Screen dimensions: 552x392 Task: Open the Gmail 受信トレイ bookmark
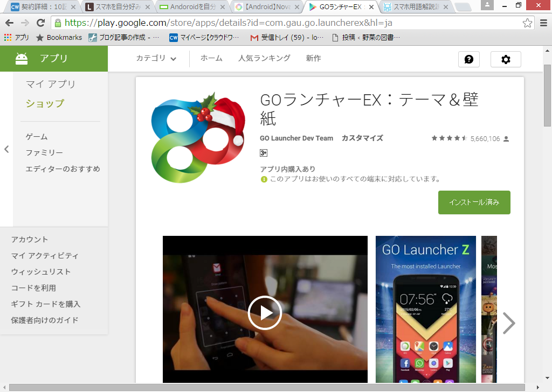287,37
